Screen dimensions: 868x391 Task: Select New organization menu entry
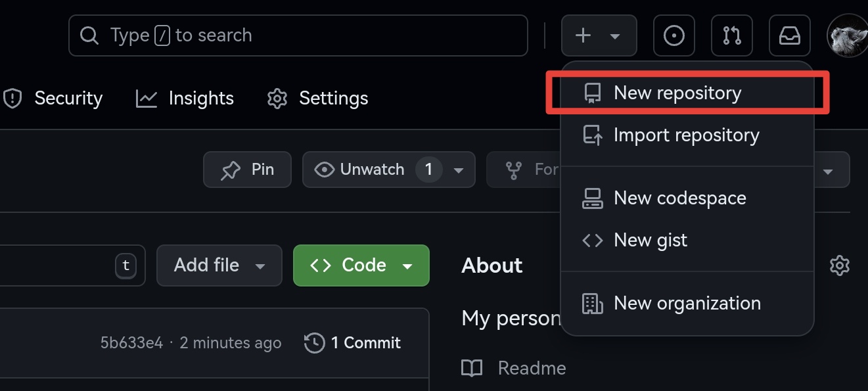coord(687,304)
